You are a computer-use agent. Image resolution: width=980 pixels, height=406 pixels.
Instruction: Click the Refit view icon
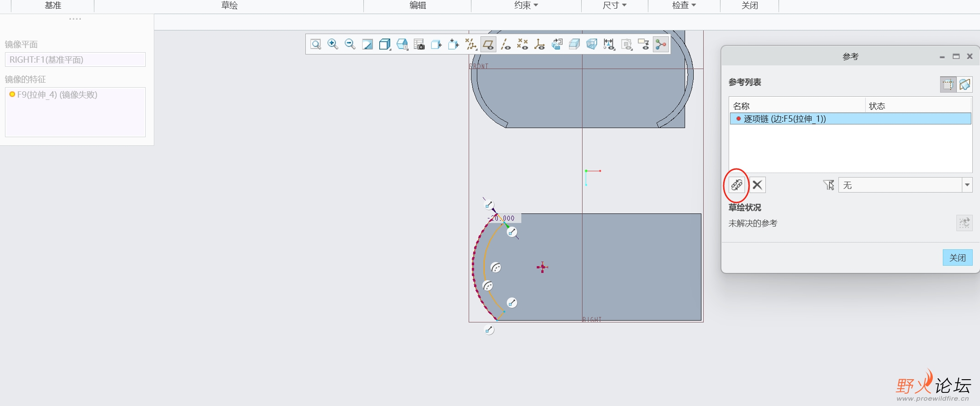pyautogui.click(x=316, y=44)
